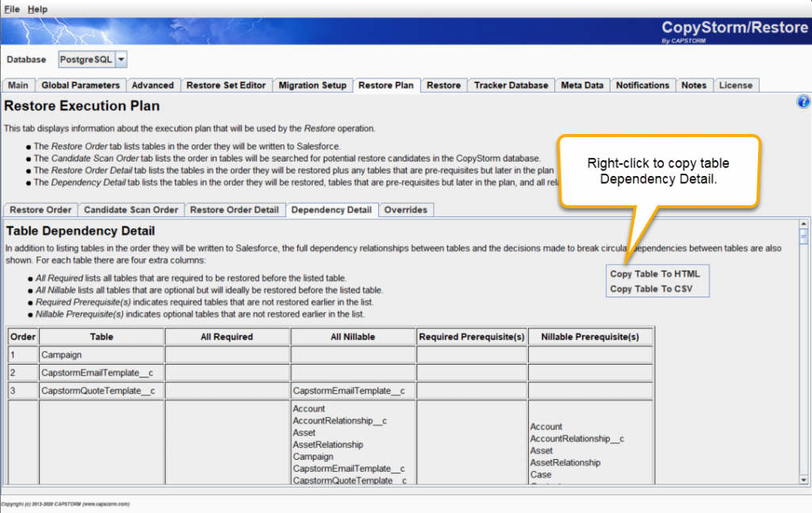Open the Overrides sub-tab

click(x=405, y=209)
